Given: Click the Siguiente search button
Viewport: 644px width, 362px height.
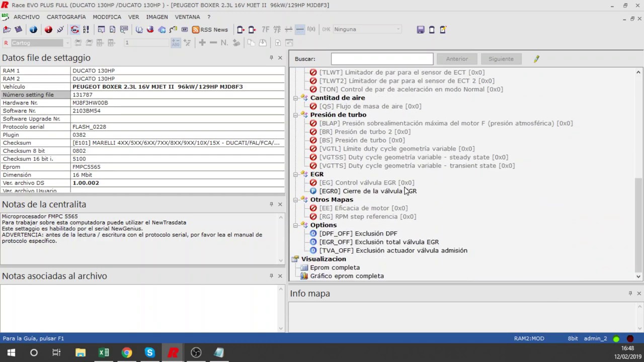Looking at the screenshot, I should click(x=501, y=59).
